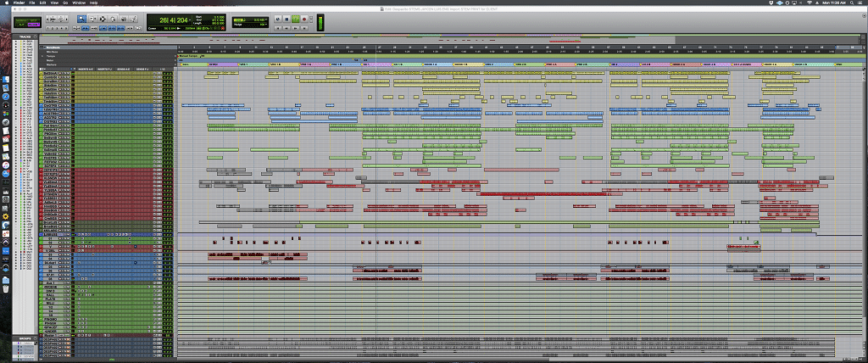868x363 pixels.
Task: Recall zoom preset 1
Action: pos(47,28)
